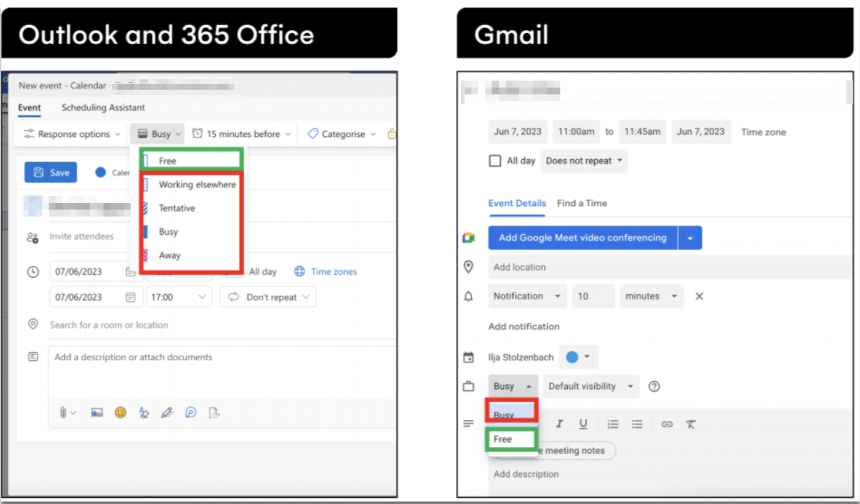Apply italic formatting in Gmail description

tap(560, 424)
